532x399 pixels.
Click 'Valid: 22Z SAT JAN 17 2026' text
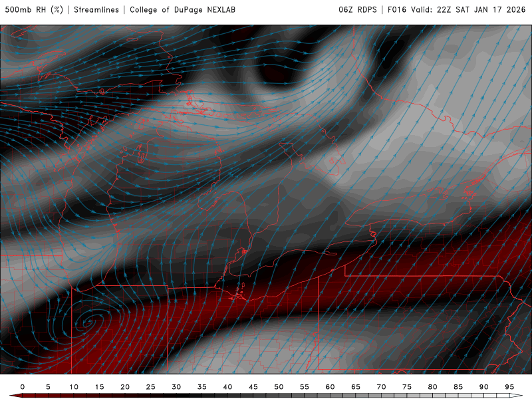click(x=468, y=9)
